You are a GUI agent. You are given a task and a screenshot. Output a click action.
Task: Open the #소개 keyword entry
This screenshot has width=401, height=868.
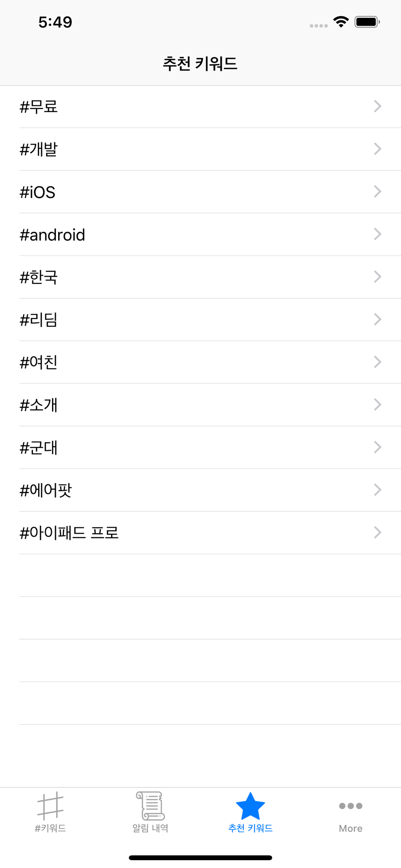pos(200,404)
